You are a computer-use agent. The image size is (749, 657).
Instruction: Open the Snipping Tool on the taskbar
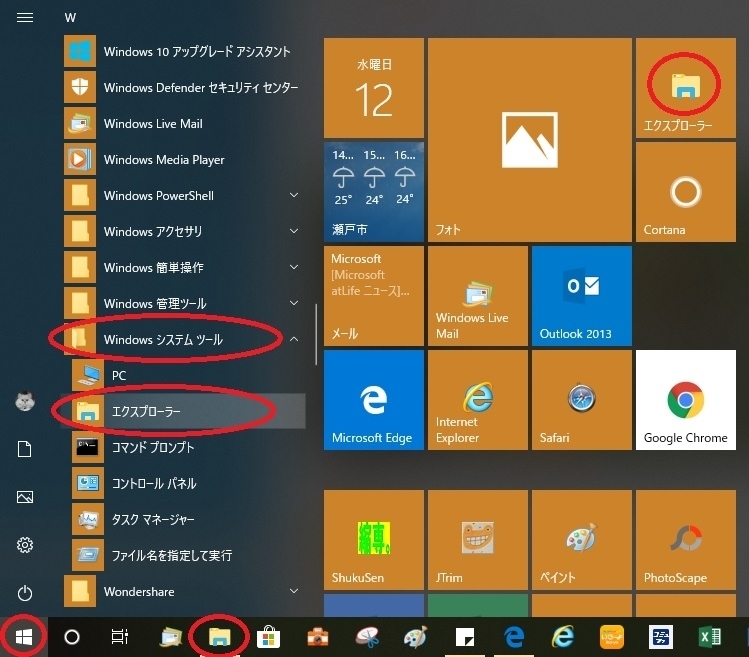coord(367,637)
